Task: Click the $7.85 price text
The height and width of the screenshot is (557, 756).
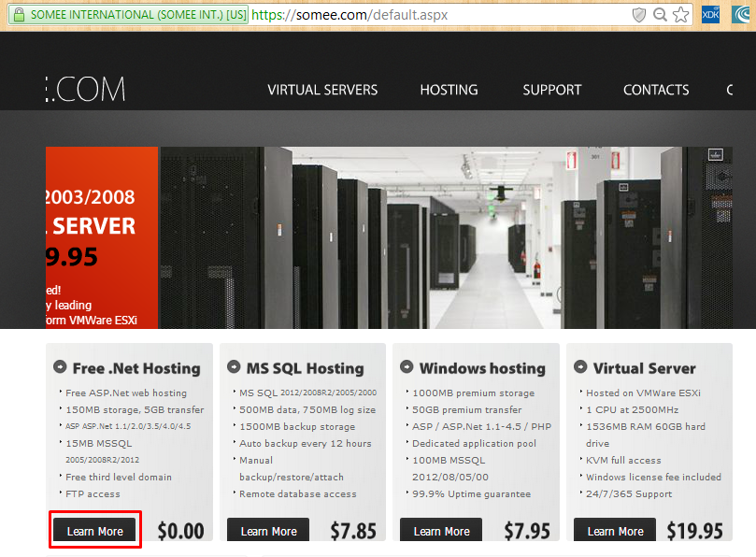Action: pos(353,531)
